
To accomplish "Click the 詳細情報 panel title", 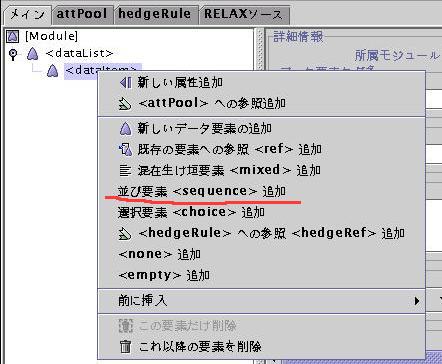I will click(x=298, y=36).
